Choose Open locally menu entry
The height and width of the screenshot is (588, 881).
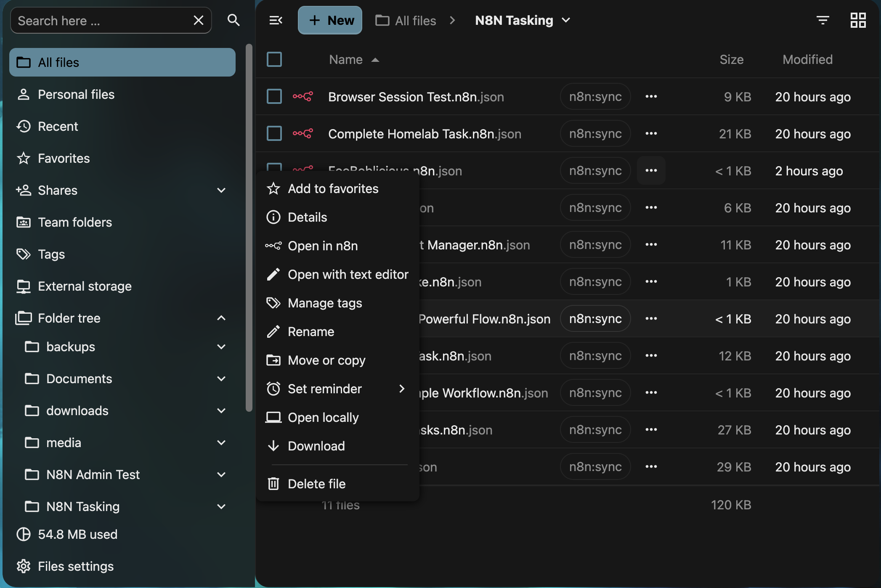337,417
